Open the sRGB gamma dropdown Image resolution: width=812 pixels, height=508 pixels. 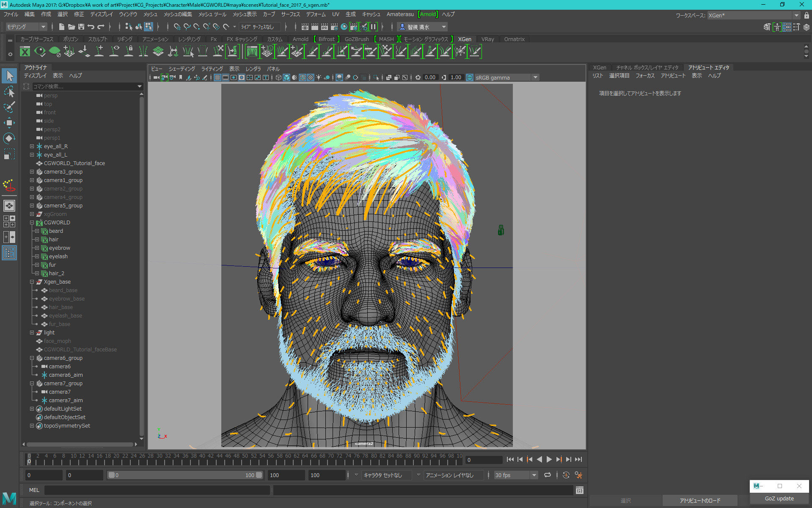tap(535, 77)
